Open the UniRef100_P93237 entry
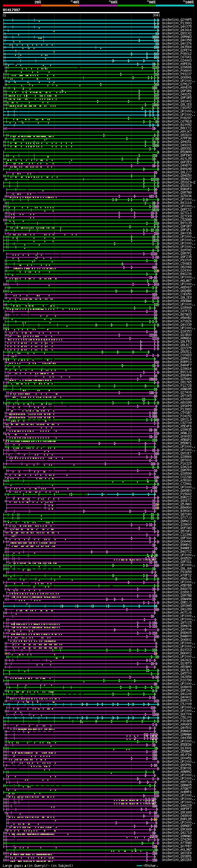This screenshot has width=197, height=868. [177, 74]
